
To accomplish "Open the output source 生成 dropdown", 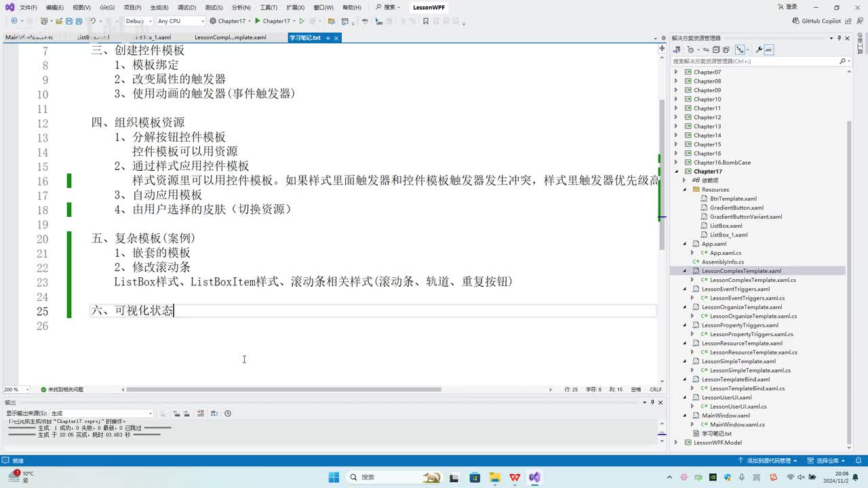I will [101, 413].
